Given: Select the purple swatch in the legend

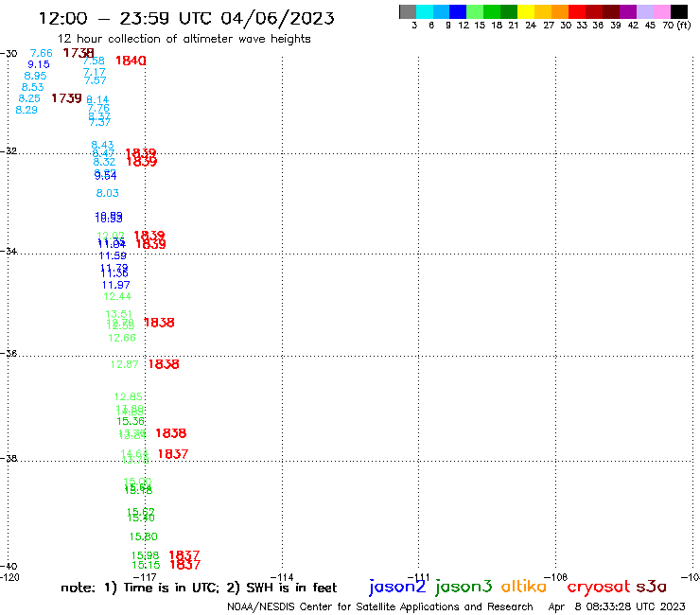Looking at the screenshot, I should (628, 11).
